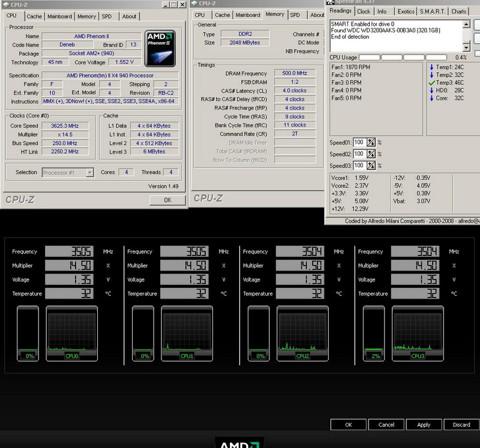Click Fan1: 1870 RPM reading
The height and width of the screenshot is (448, 480).
351,67
